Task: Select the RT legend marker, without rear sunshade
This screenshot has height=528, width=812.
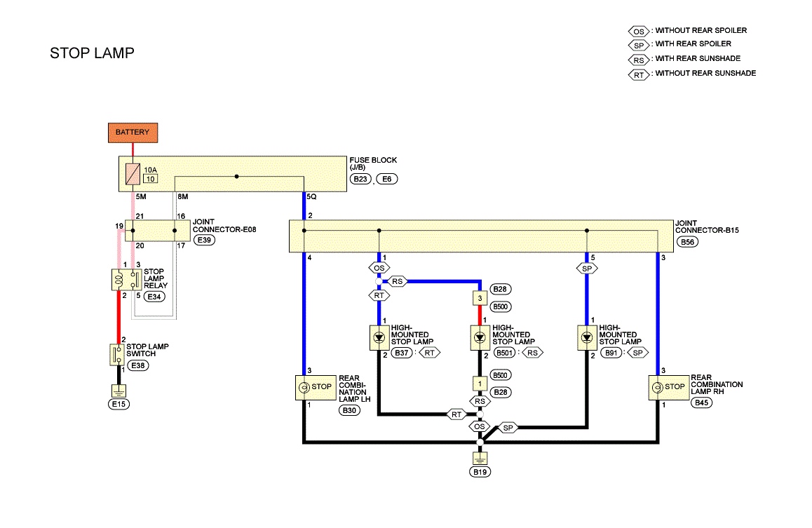Action: point(639,75)
